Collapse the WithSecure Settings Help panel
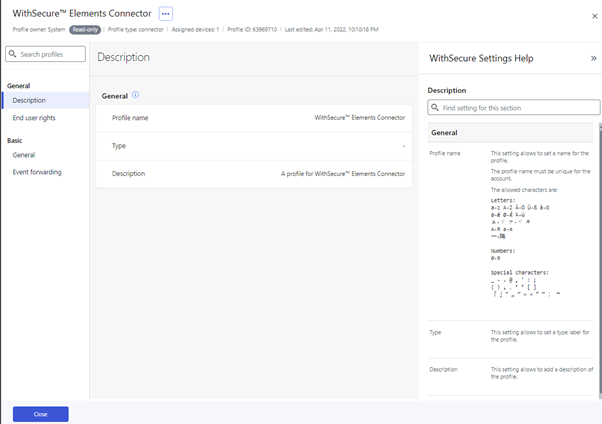This screenshot has width=602, height=424. [x=594, y=58]
